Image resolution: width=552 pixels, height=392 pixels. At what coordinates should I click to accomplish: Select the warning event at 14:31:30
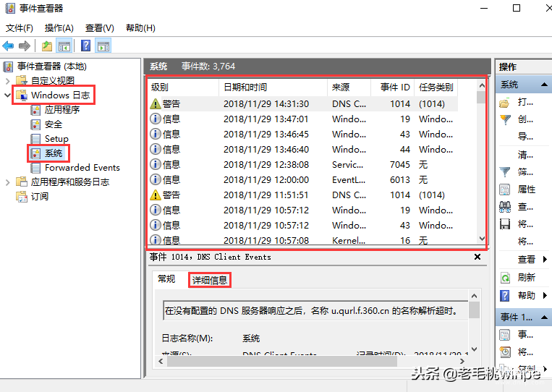click(x=303, y=104)
